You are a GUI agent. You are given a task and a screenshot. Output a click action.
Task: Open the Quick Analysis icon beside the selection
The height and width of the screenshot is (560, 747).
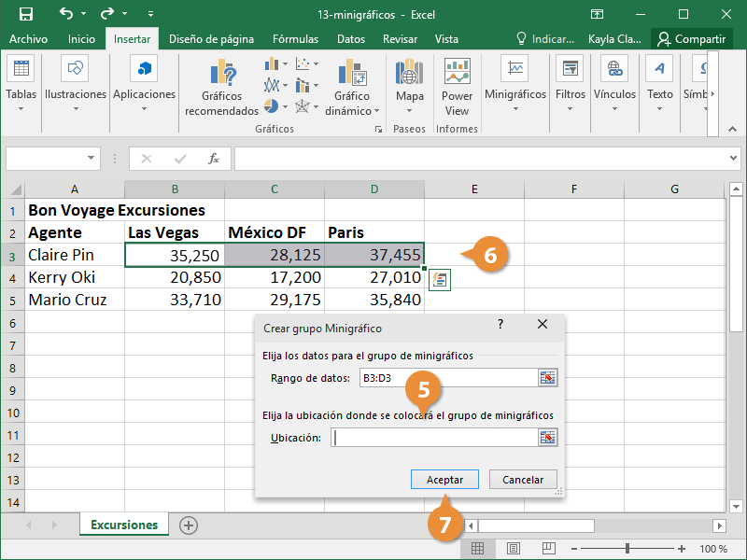point(439,278)
